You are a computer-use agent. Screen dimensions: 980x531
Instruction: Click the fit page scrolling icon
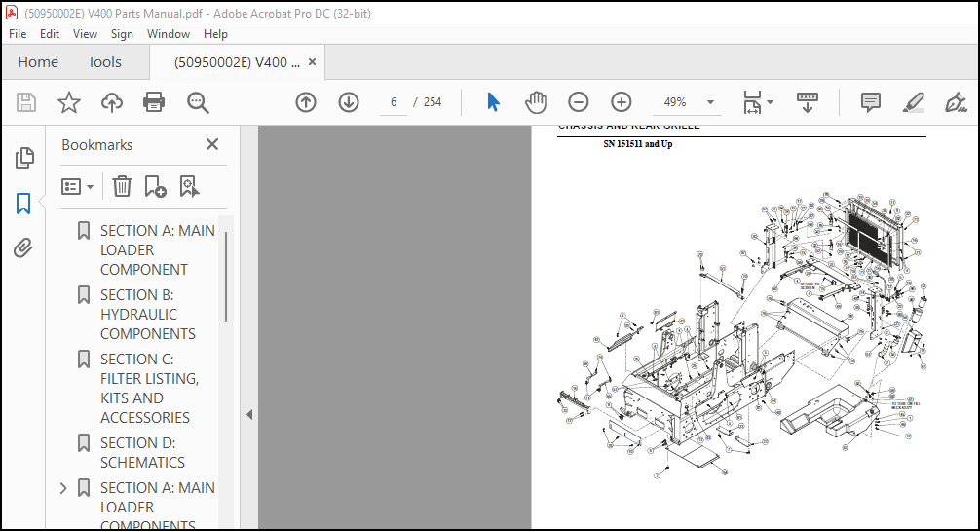[752, 102]
